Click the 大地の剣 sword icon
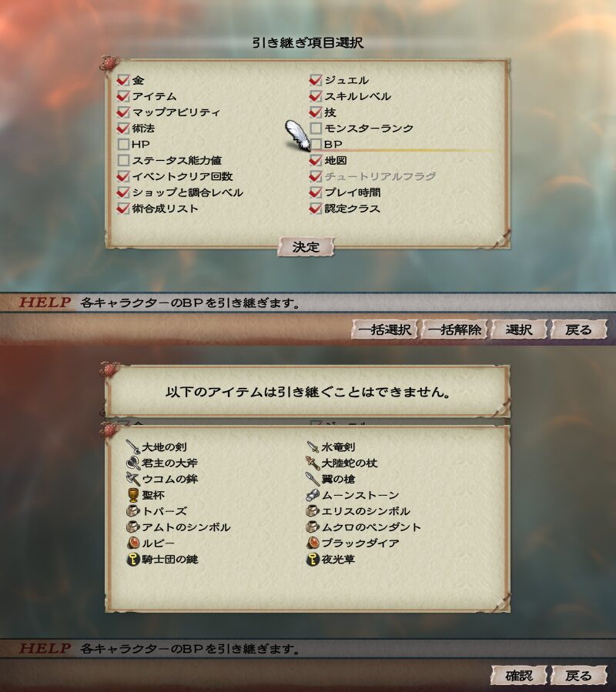 tap(133, 446)
